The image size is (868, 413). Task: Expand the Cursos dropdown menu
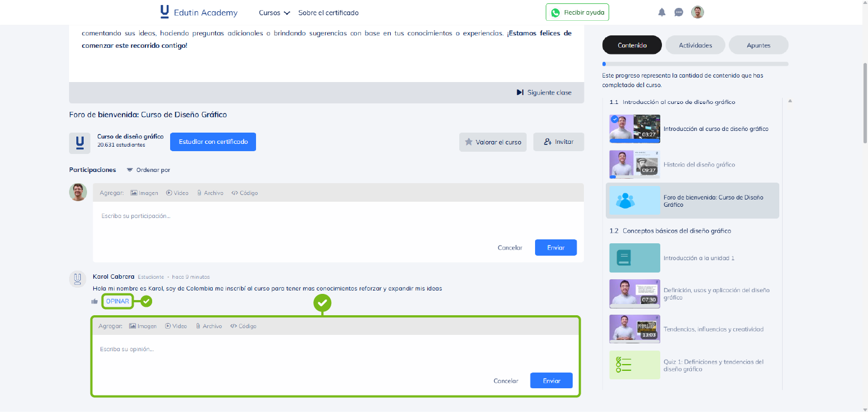point(274,13)
